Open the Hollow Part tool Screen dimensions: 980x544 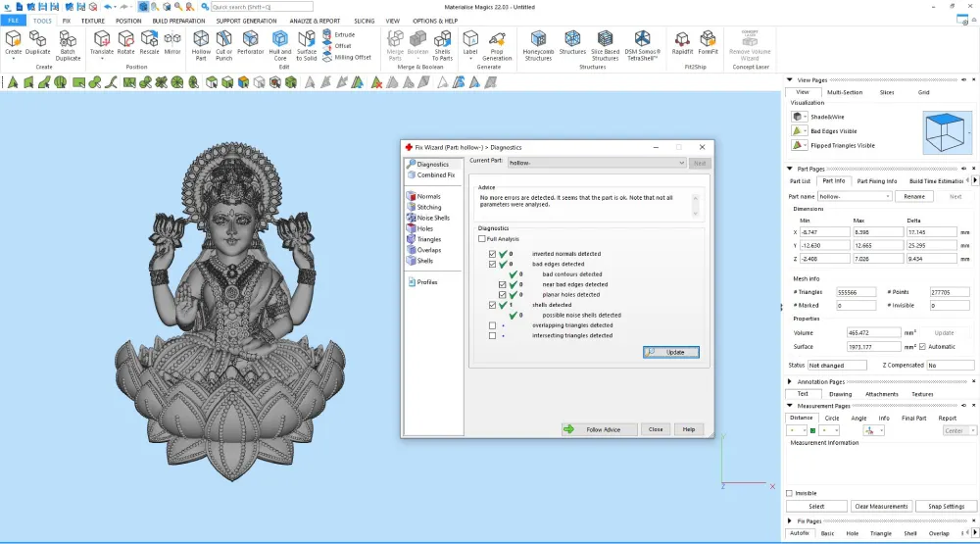(201, 46)
